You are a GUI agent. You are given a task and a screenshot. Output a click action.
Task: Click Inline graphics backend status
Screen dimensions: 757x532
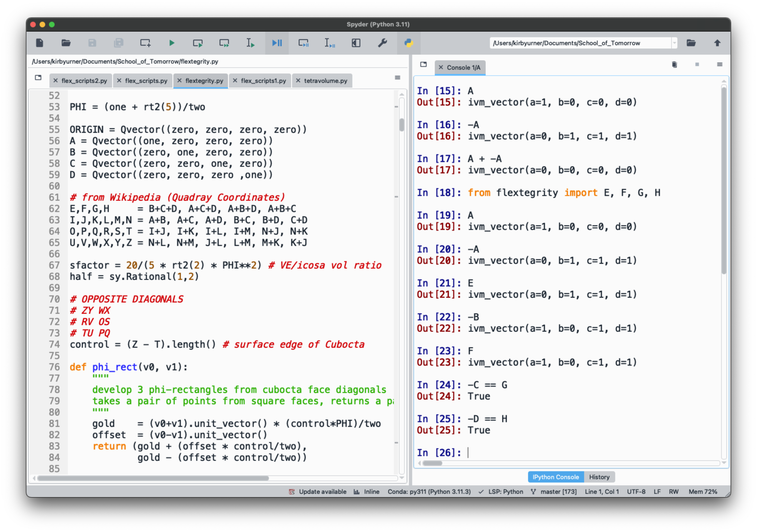coord(367,492)
